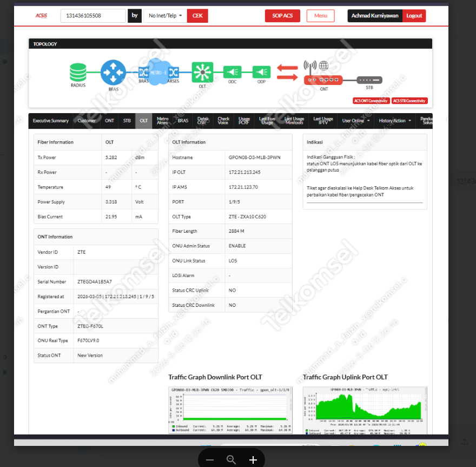Viewport: 476px width, 467px height.
Task: Click the ODC splitter icon
Action: (x=232, y=73)
